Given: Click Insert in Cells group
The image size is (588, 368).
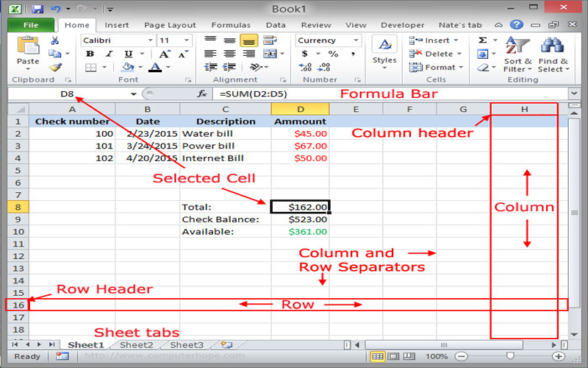Looking at the screenshot, I should click(434, 40).
